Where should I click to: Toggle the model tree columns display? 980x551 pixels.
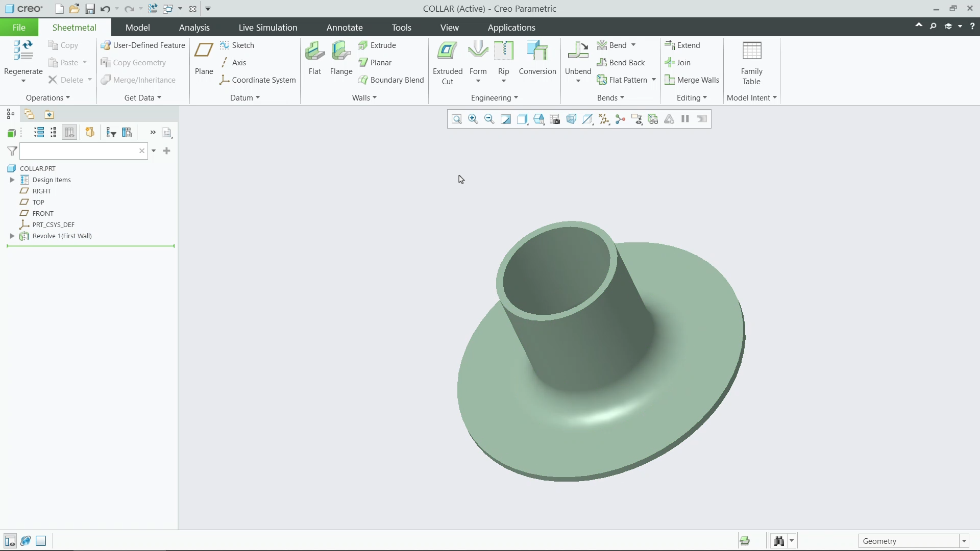pos(69,133)
